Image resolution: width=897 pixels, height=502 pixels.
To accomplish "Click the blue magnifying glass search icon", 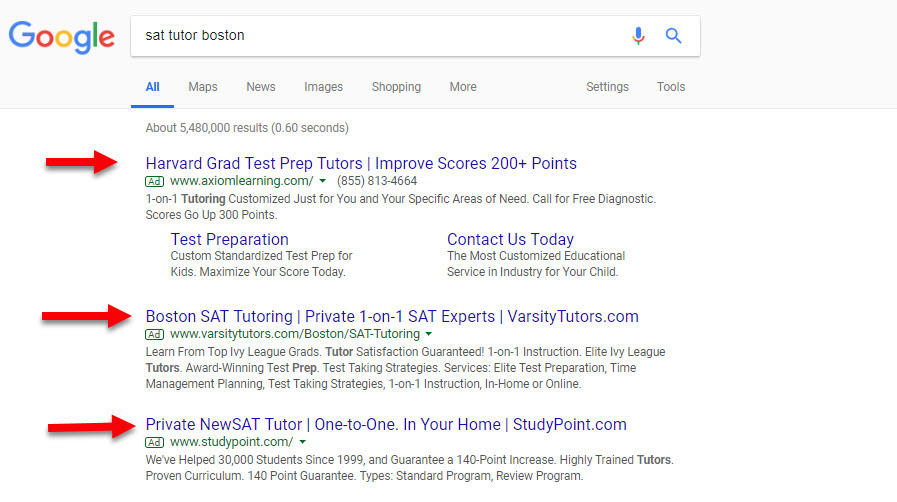I will point(673,35).
